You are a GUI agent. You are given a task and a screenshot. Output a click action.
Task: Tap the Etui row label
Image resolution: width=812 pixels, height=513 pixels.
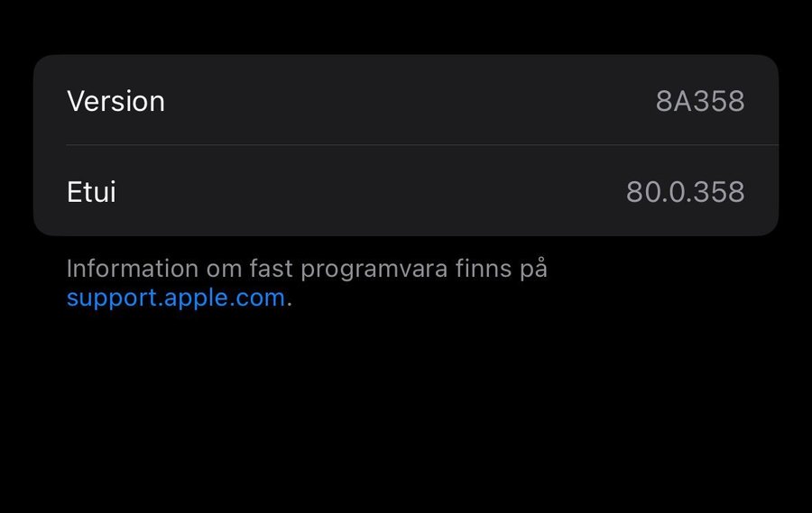(92, 192)
